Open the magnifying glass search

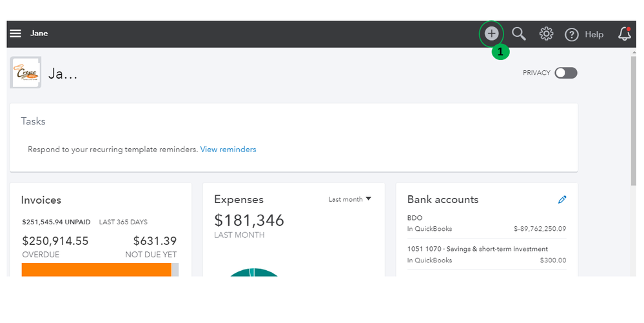tap(518, 34)
